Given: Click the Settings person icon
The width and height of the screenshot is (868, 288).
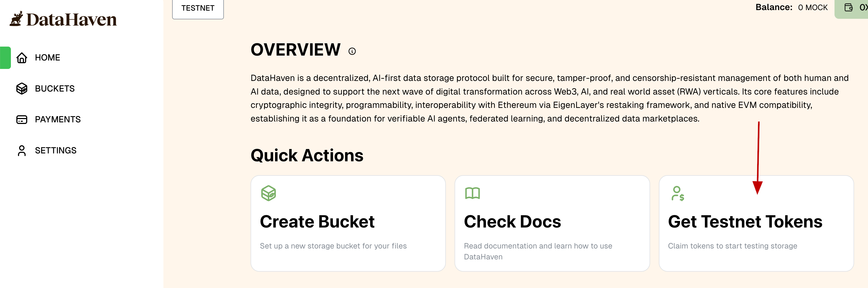Looking at the screenshot, I should [x=22, y=151].
